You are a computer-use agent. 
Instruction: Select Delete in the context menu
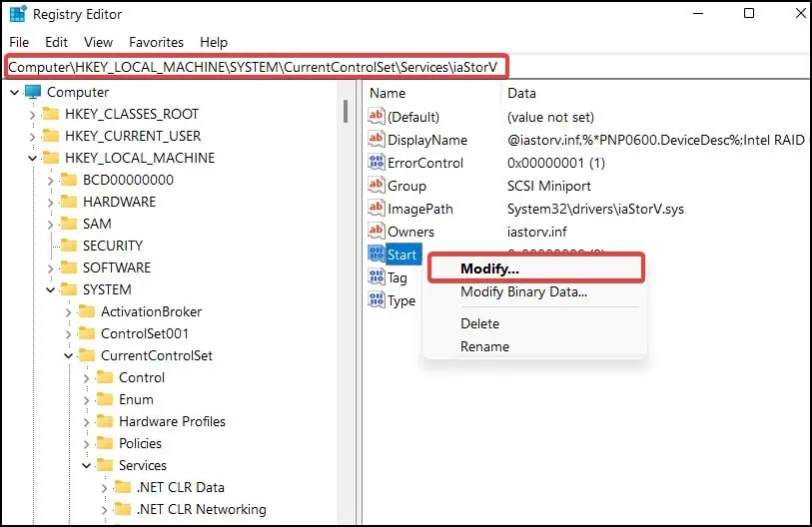click(479, 323)
